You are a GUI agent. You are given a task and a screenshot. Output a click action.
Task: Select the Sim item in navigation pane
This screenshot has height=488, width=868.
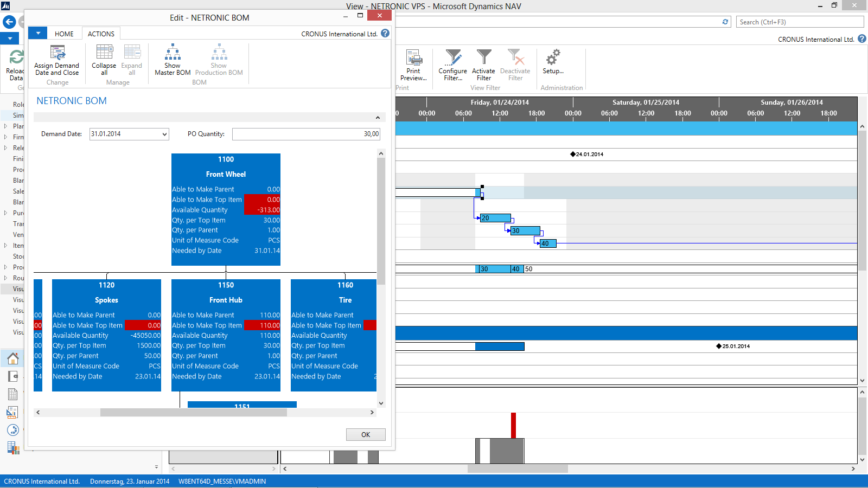(x=18, y=115)
